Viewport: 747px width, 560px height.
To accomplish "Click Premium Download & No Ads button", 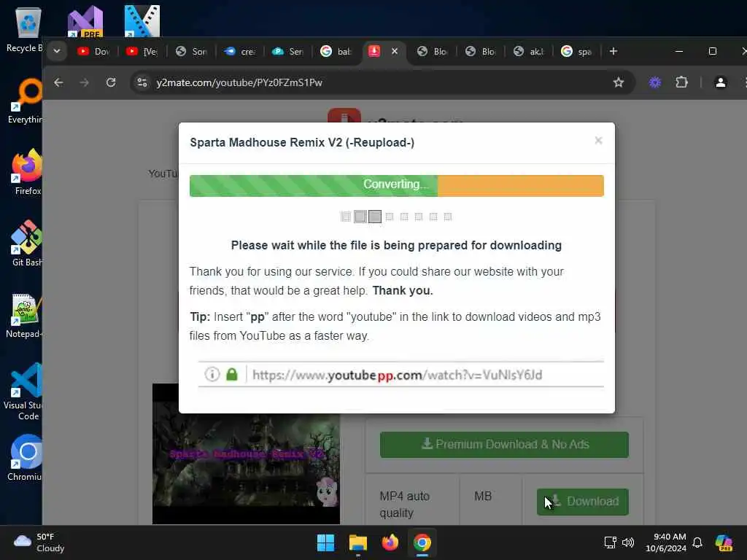I will click(504, 444).
